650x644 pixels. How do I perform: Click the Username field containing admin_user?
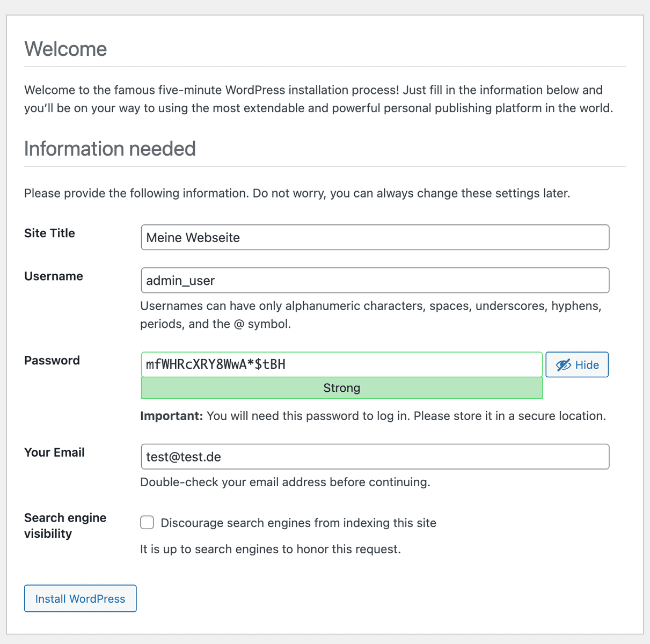point(375,280)
